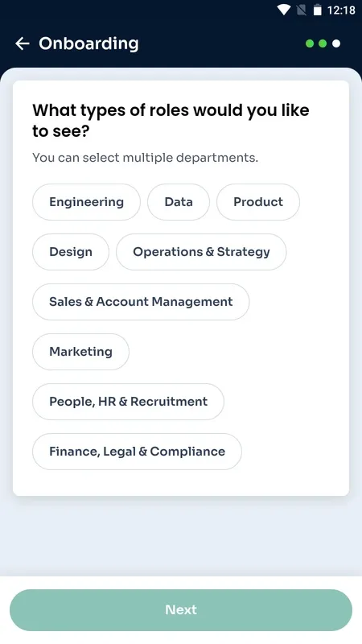The width and height of the screenshot is (362, 644).
Task: Click the roles question heading text
Action: tap(171, 121)
